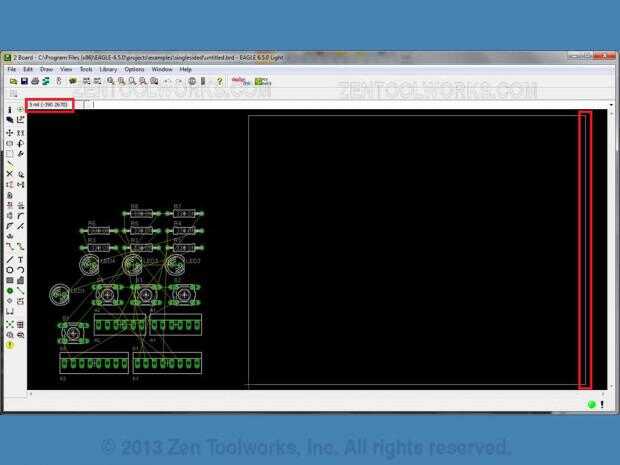Image resolution: width=620 pixels, height=465 pixels.
Task: Select the Info tool
Action: pyautogui.click(x=10, y=110)
